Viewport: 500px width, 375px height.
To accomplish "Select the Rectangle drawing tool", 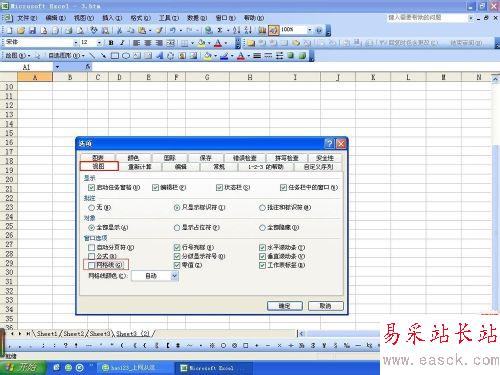I will [115, 56].
